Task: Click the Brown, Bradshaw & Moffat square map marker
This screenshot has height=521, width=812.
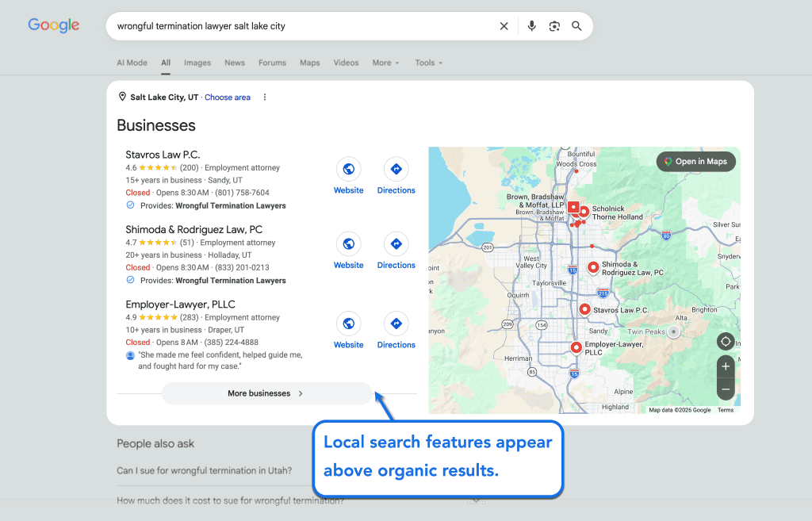Action: click(x=573, y=207)
